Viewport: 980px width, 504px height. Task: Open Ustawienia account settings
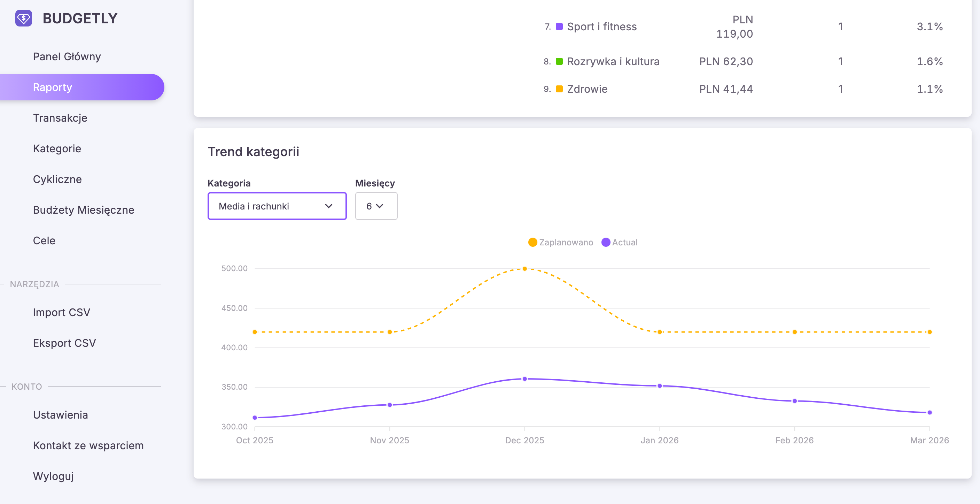[x=61, y=415]
